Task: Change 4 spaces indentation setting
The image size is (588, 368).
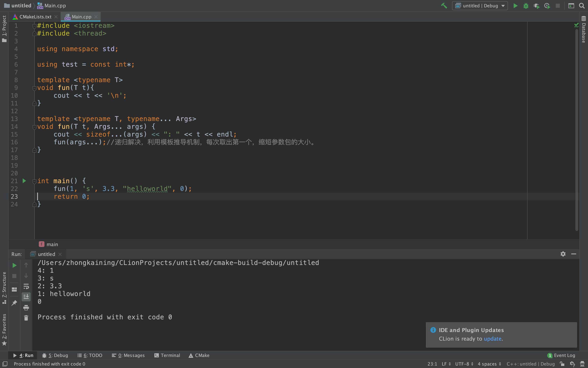Action: (489, 364)
